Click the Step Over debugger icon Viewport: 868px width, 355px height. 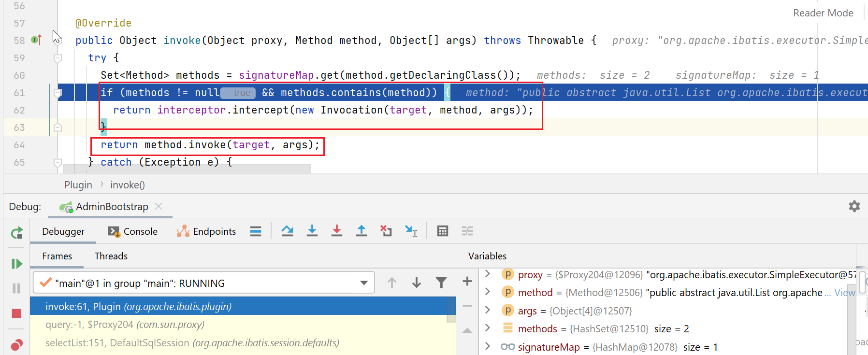(x=288, y=231)
